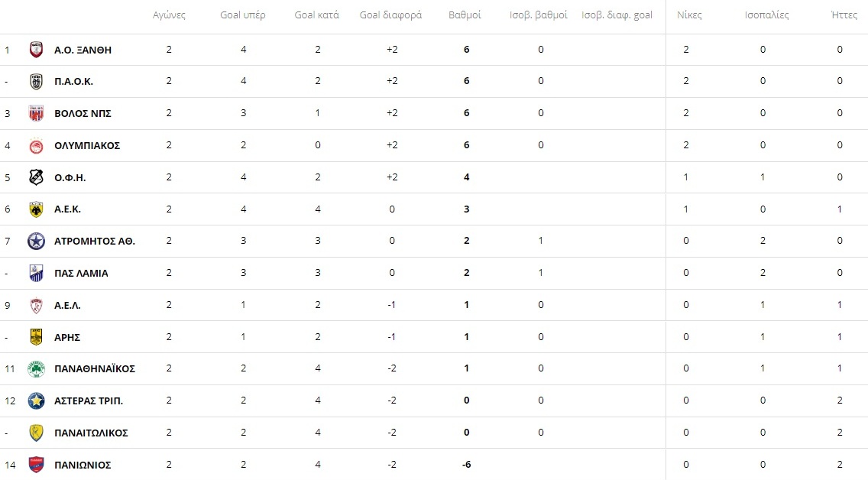Click the ΟΛΥΜΠΙΑΚΟΣ red crest icon
The image size is (868, 480).
(x=36, y=146)
